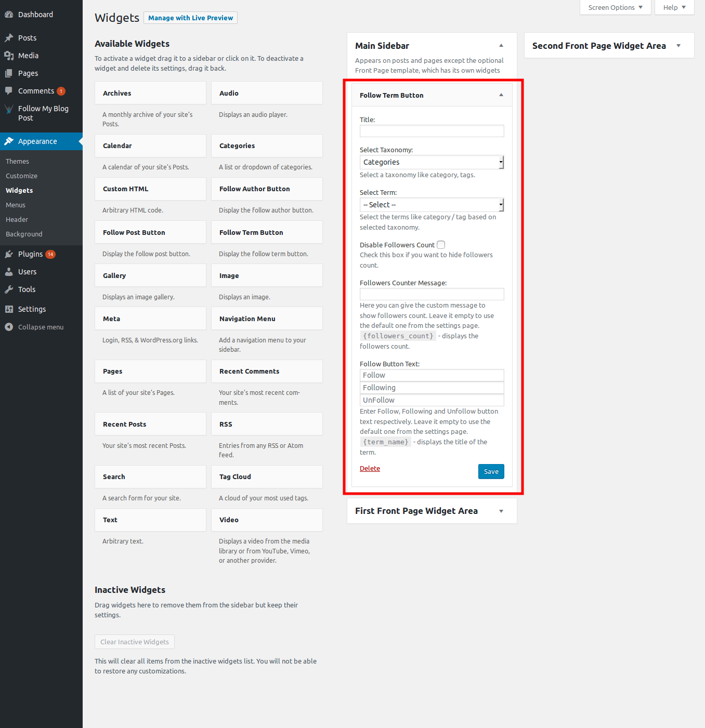Screen dimensions: 705x728
Task: Open the Select Taxonomy dropdown
Action: (432, 162)
